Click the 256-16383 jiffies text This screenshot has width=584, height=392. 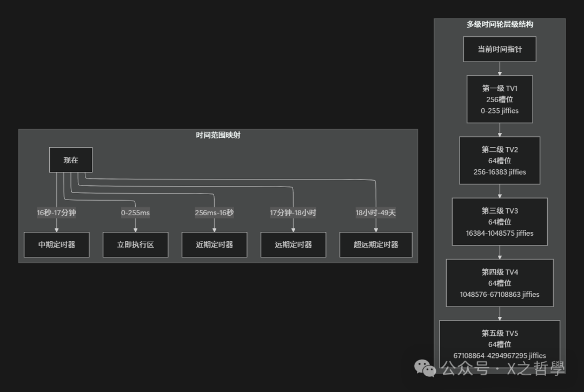coord(500,172)
